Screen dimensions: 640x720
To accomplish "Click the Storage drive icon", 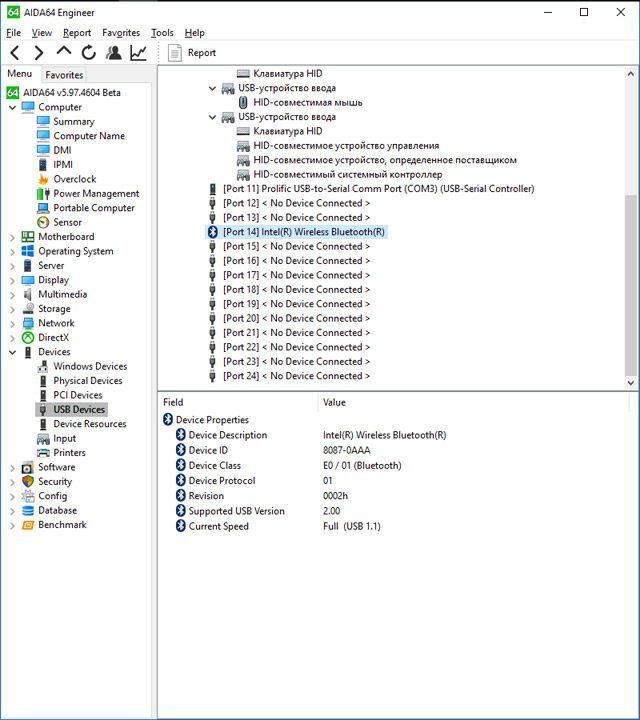I will coord(28,309).
